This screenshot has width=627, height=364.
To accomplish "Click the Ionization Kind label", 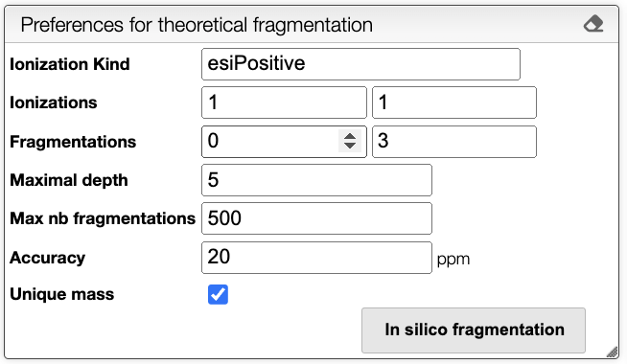I will click(70, 64).
